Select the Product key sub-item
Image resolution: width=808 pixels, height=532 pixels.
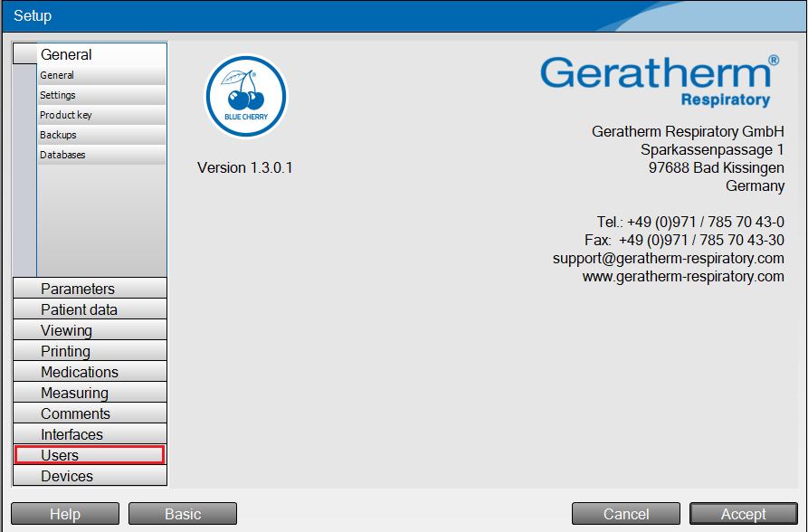tap(101, 115)
